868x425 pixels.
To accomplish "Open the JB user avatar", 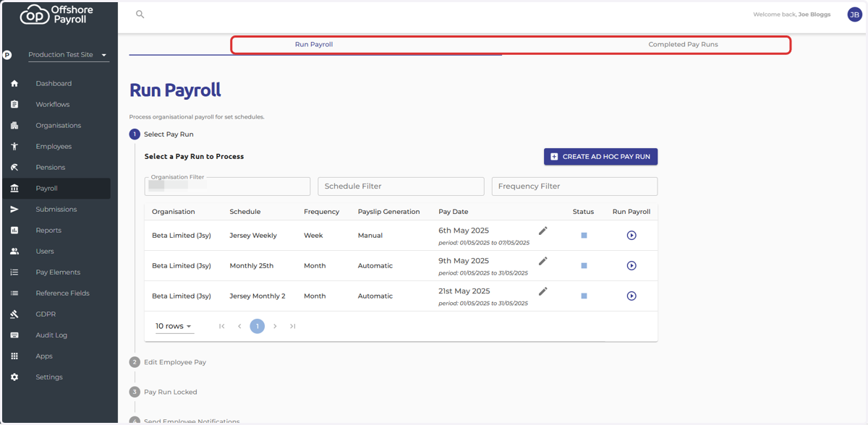I will click(x=854, y=14).
